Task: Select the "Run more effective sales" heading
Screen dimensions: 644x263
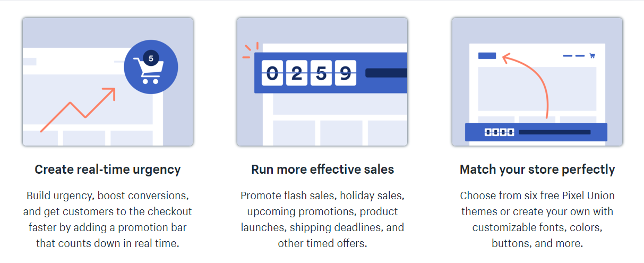Action: 323,169
